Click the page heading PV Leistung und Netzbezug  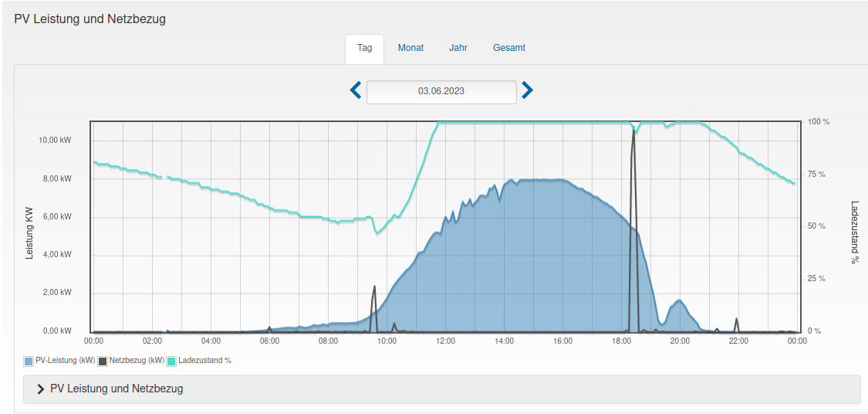pos(90,19)
